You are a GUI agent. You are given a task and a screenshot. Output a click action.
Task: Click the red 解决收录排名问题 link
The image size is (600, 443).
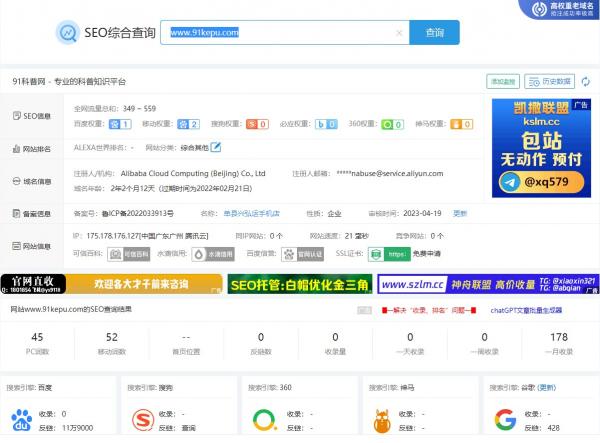coord(429,310)
